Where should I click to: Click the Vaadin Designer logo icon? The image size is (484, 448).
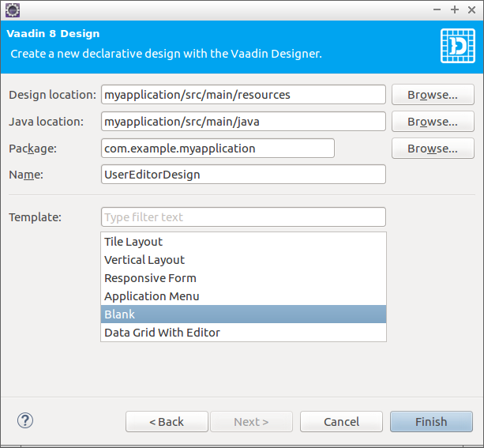(457, 45)
